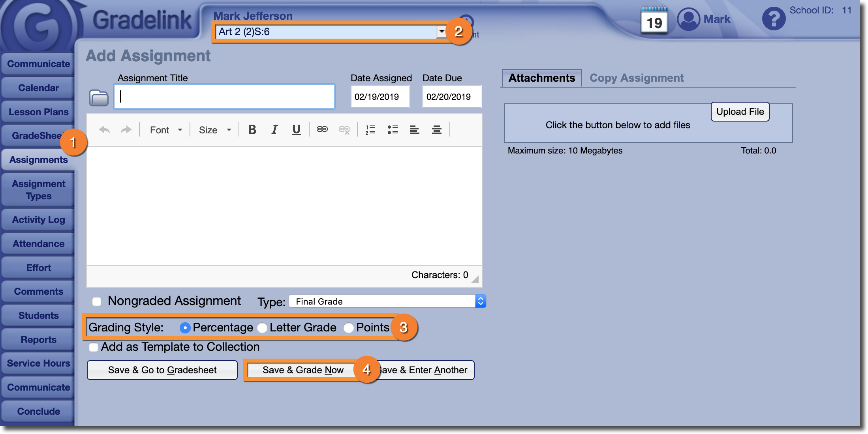Open the calendar icon showing 19

click(x=654, y=21)
